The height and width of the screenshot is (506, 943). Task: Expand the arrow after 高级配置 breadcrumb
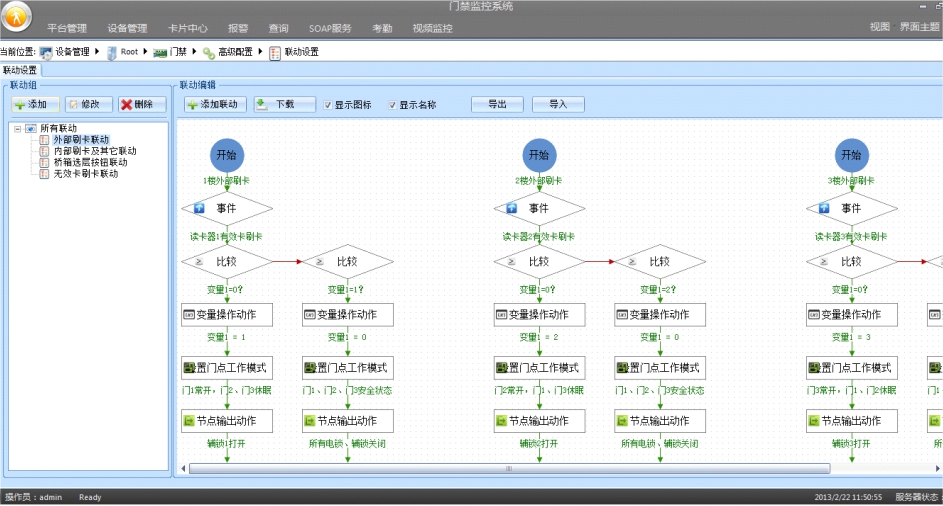(x=260, y=52)
